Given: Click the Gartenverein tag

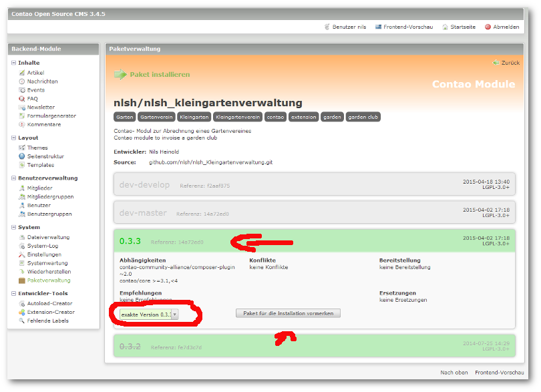Looking at the screenshot, I should [x=156, y=118].
